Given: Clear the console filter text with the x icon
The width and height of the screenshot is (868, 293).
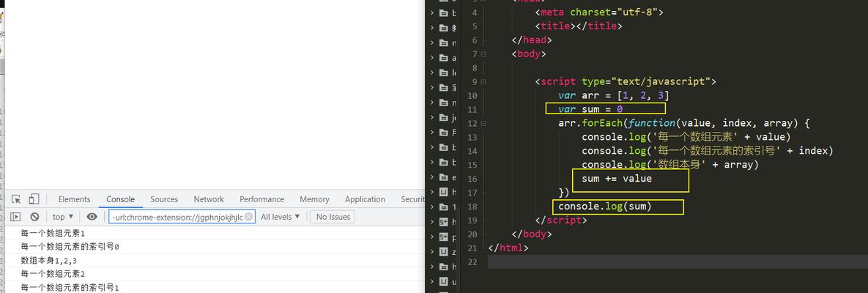Looking at the screenshot, I should click(249, 217).
